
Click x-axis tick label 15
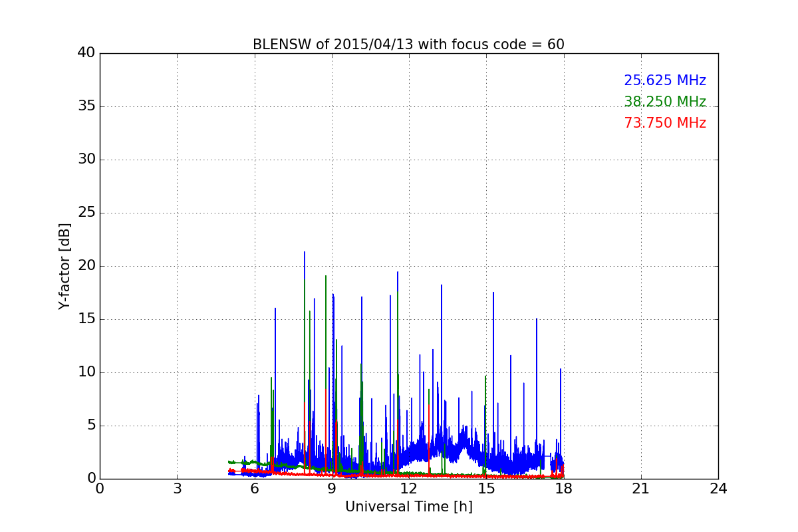click(486, 489)
